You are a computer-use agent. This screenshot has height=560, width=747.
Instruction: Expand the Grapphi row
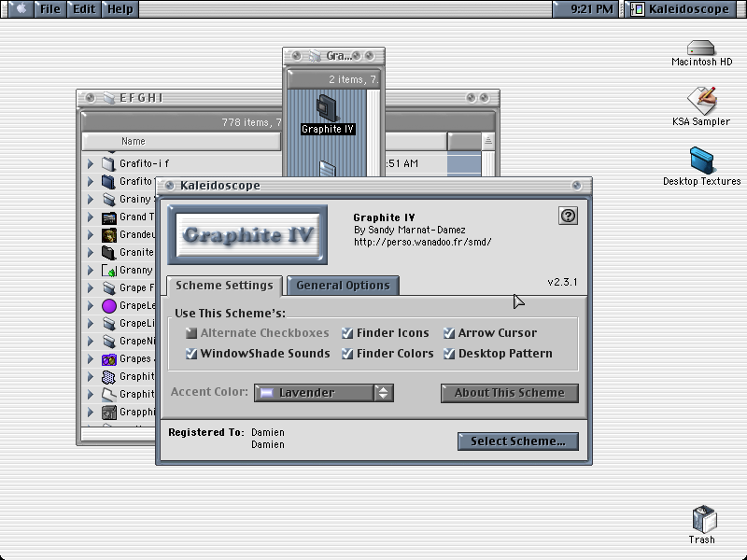(x=91, y=413)
